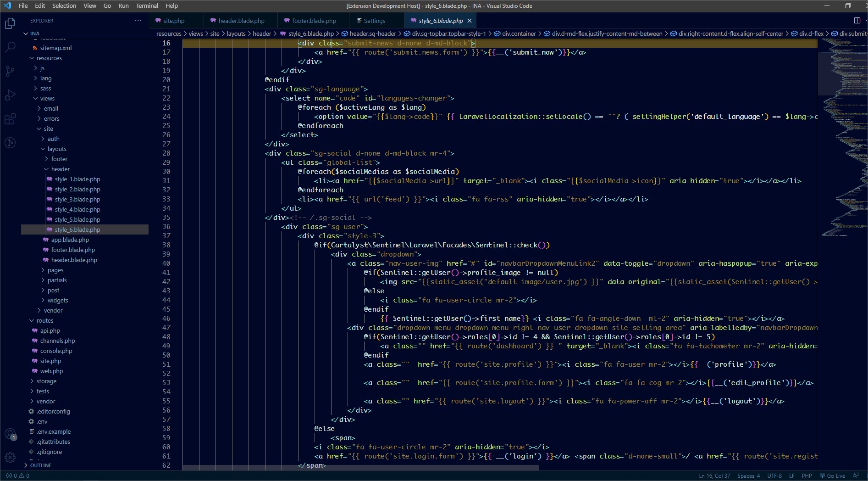868x481 pixels.
Task: Click the horizontal editor scrollbar
Action: 361,468
